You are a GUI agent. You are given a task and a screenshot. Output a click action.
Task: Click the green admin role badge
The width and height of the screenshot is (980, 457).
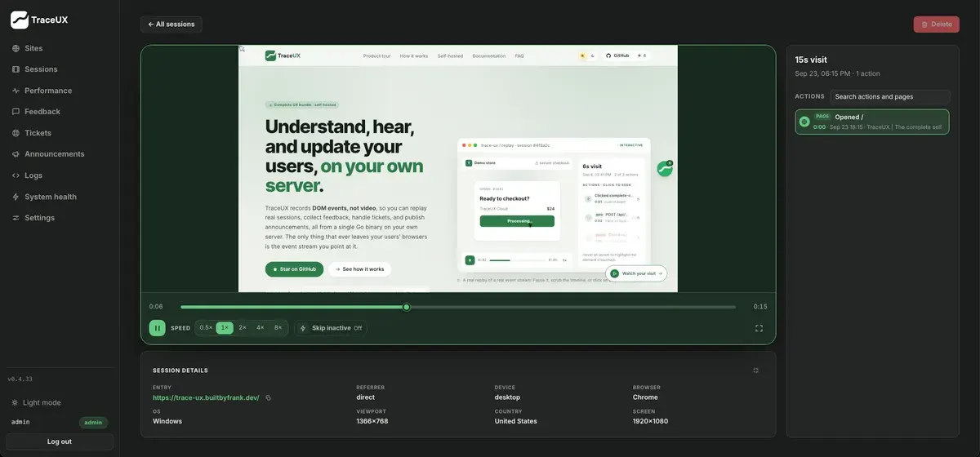[x=93, y=422]
